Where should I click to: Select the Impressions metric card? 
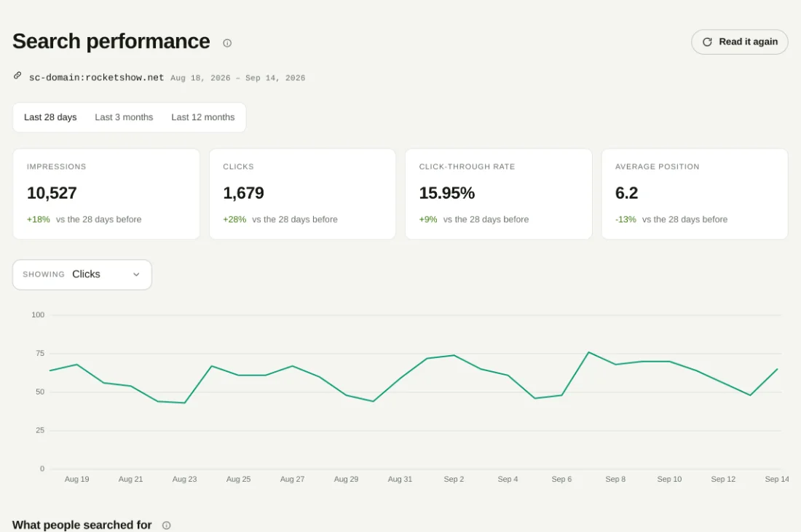(x=106, y=194)
